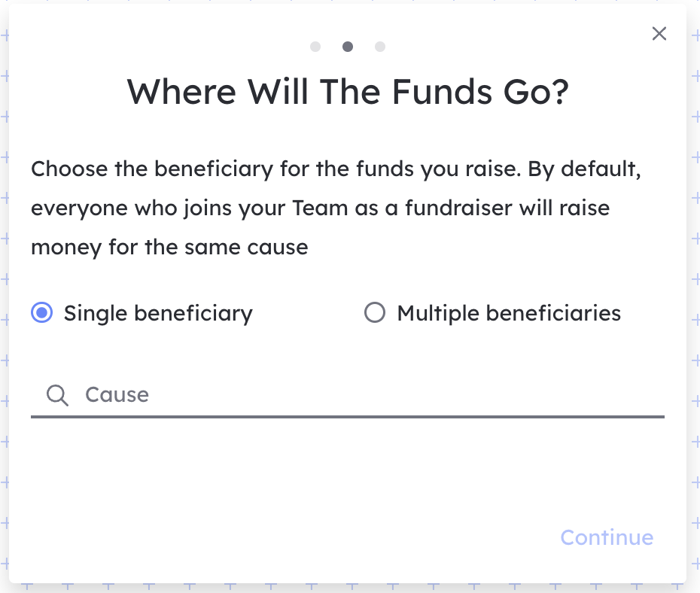Click the search magnifier icon
This screenshot has width=700, height=593.
57,395
